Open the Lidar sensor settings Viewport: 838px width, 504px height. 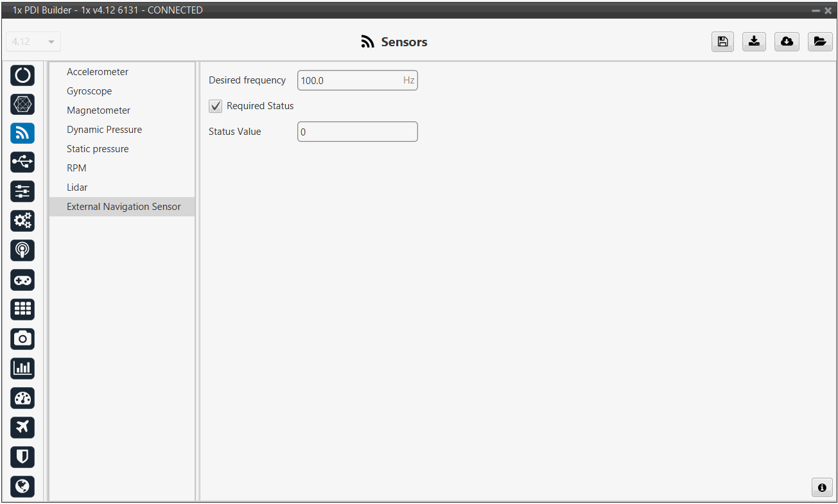(x=77, y=187)
